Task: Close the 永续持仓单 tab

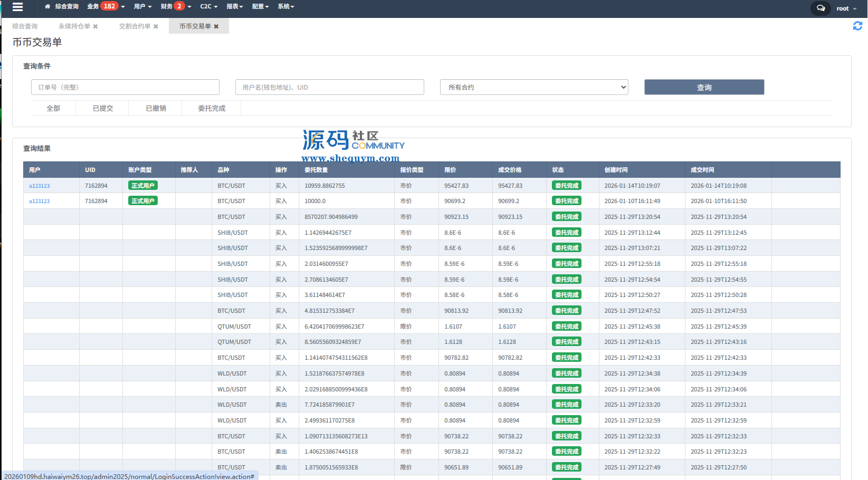Action: tap(96, 26)
